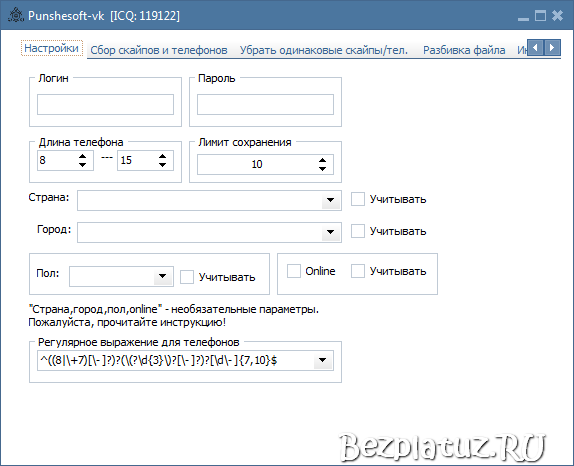Enable Учитывать checkbox next to Страна
The image size is (574, 466).
pos(358,199)
